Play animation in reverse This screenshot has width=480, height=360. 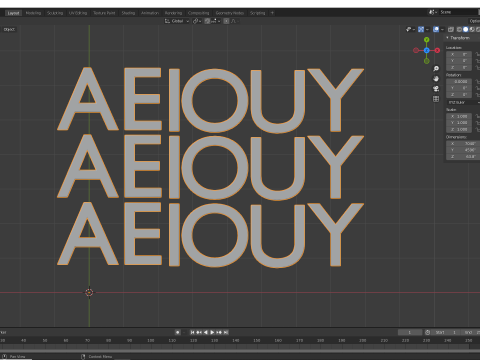[206, 332]
